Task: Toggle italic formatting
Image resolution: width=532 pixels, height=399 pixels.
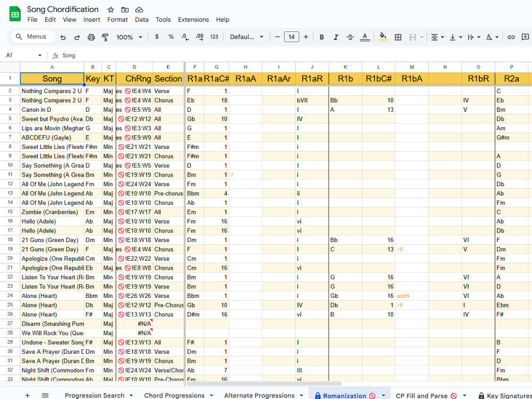Action: click(336, 37)
